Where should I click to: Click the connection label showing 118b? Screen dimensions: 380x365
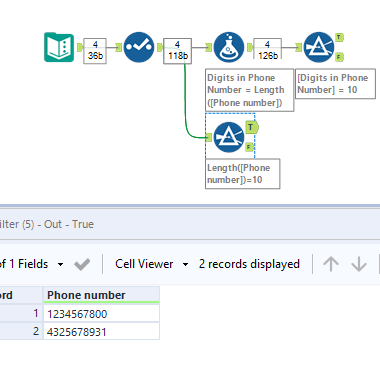[178, 51]
